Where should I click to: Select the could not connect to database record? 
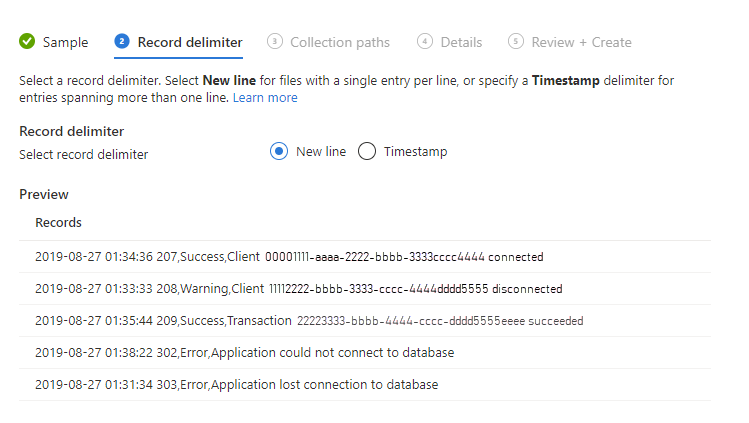point(244,353)
